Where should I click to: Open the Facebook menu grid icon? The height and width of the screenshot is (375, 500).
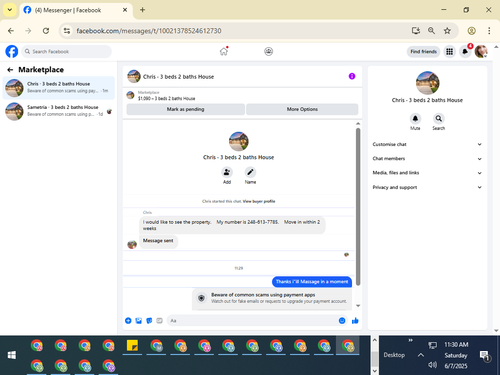pyautogui.click(x=449, y=51)
